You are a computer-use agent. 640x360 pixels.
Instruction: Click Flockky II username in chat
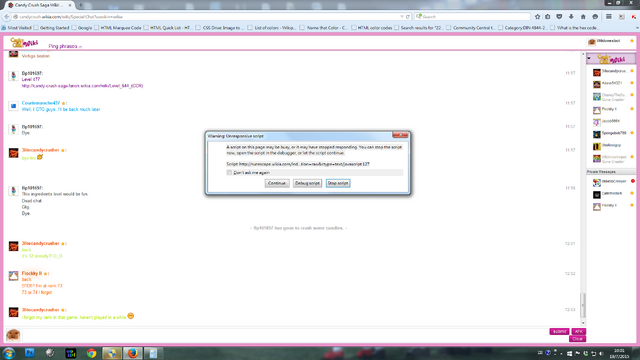pyautogui.click(x=31, y=273)
